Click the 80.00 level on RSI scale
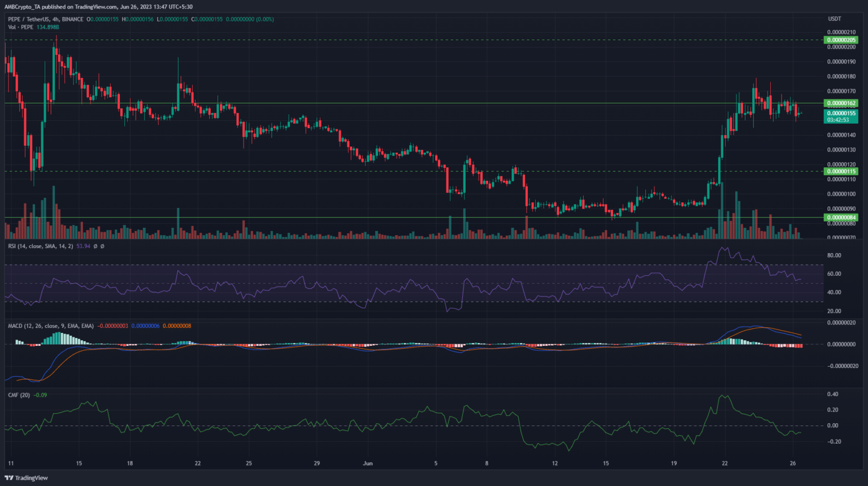The height and width of the screenshot is (486, 868). pyautogui.click(x=834, y=255)
